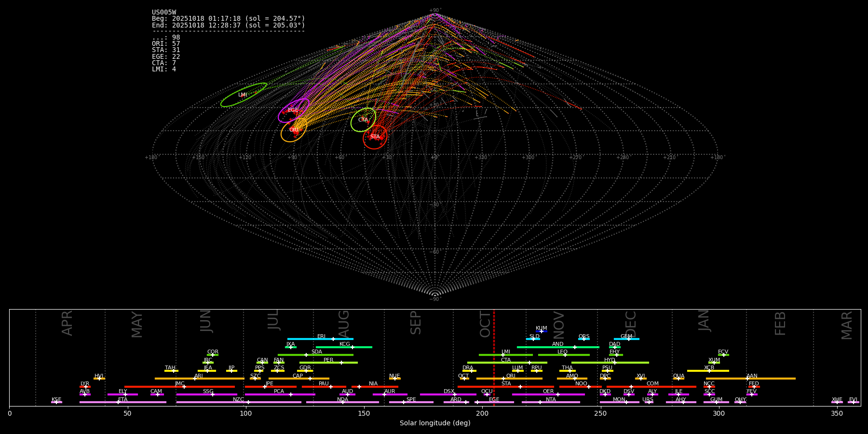Select the OER shower bar in the timeline

tap(548, 394)
